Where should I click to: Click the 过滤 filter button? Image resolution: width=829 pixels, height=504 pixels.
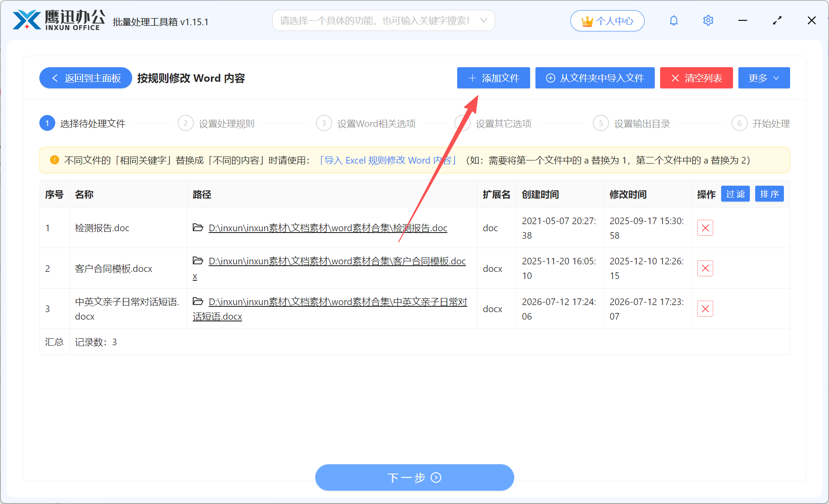735,194
